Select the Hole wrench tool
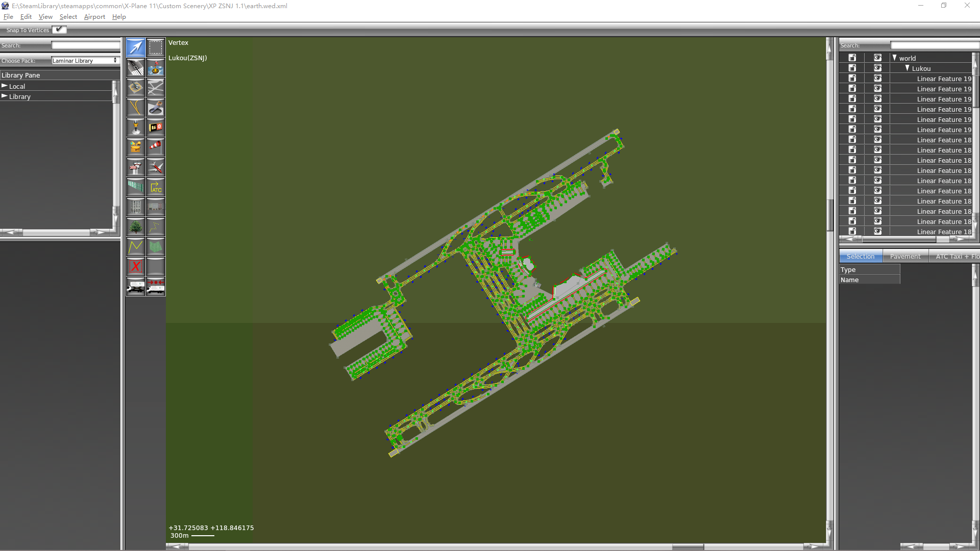This screenshot has width=980, height=551. pos(156,107)
